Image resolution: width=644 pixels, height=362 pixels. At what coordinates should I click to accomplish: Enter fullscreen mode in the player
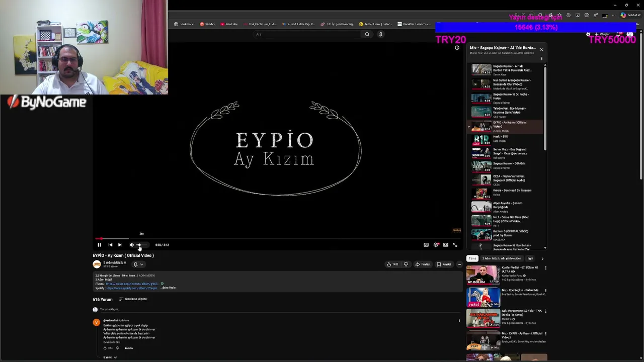tap(455, 245)
